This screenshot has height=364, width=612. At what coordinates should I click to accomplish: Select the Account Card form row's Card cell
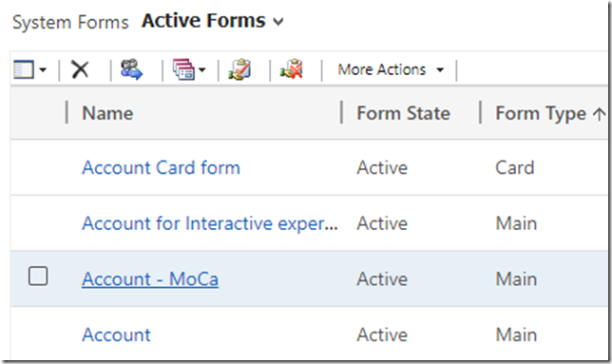[514, 168]
